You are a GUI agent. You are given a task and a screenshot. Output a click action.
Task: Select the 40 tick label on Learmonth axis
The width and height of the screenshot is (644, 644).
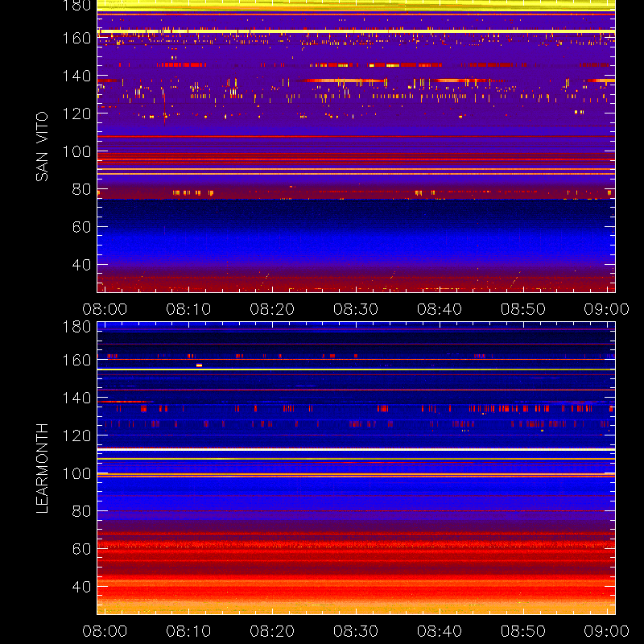(x=81, y=587)
